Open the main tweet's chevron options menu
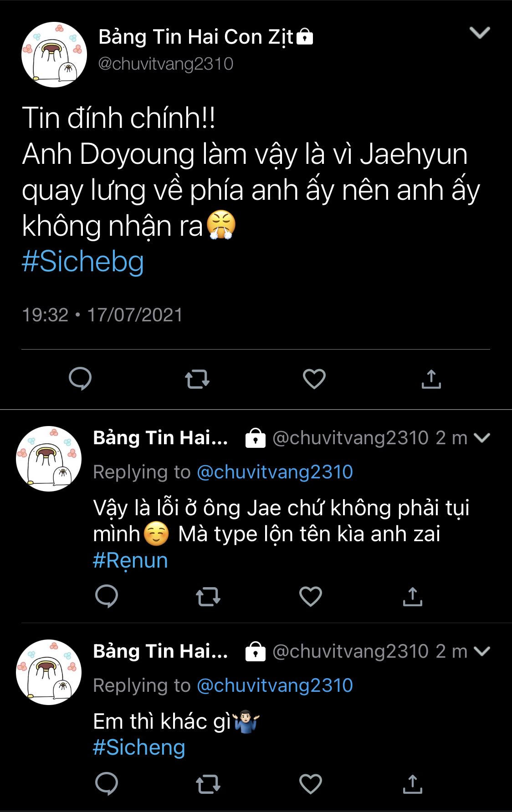Image resolution: width=512 pixels, height=812 pixels. click(x=480, y=33)
